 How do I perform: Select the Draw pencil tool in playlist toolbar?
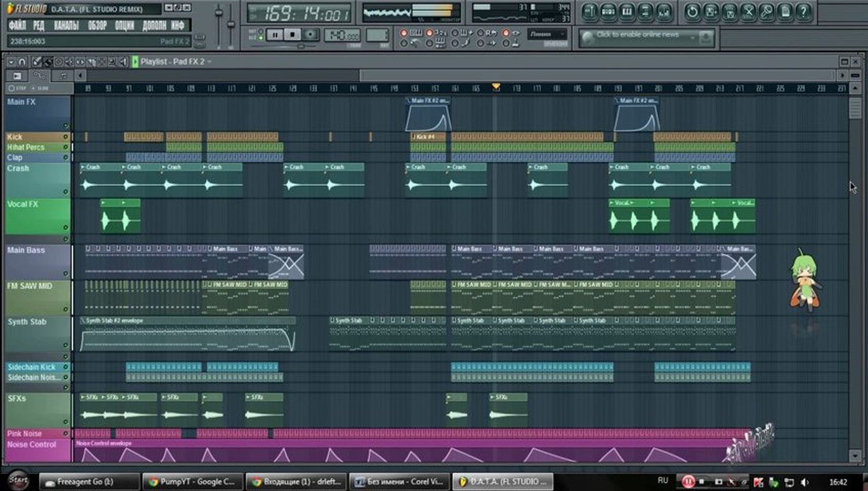pos(37,61)
